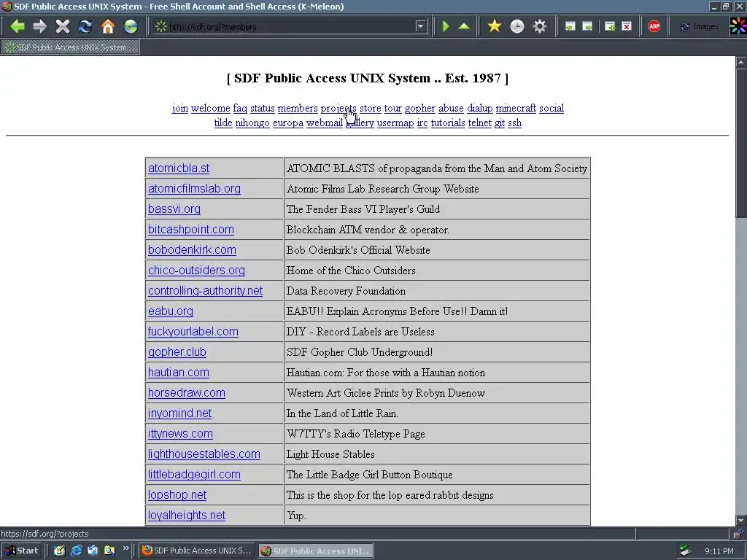747x560 pixels.
Task: Open the home page via house icon
Action: click(108, 26)
